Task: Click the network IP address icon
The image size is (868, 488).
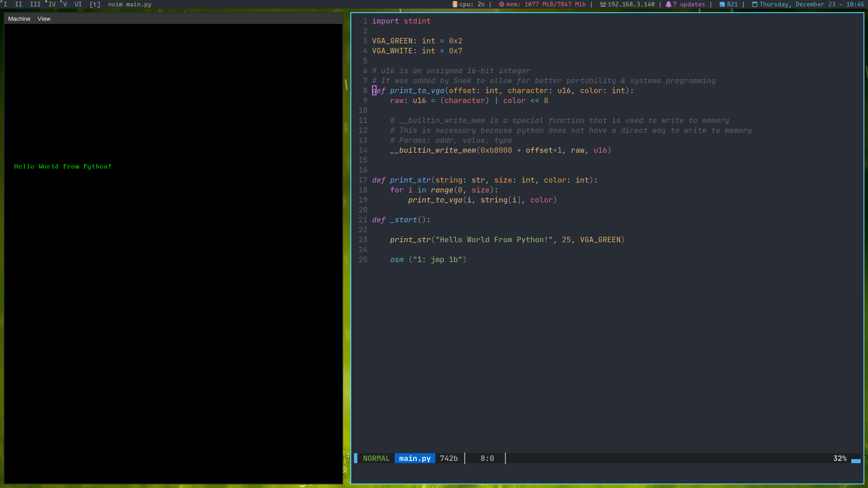Action: [x=603, y=4]
